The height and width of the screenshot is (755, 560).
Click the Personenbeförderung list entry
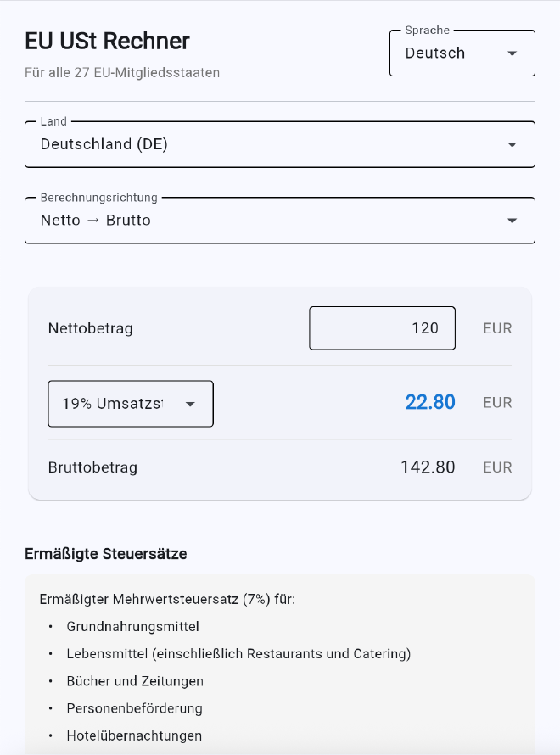pos(134,708)
